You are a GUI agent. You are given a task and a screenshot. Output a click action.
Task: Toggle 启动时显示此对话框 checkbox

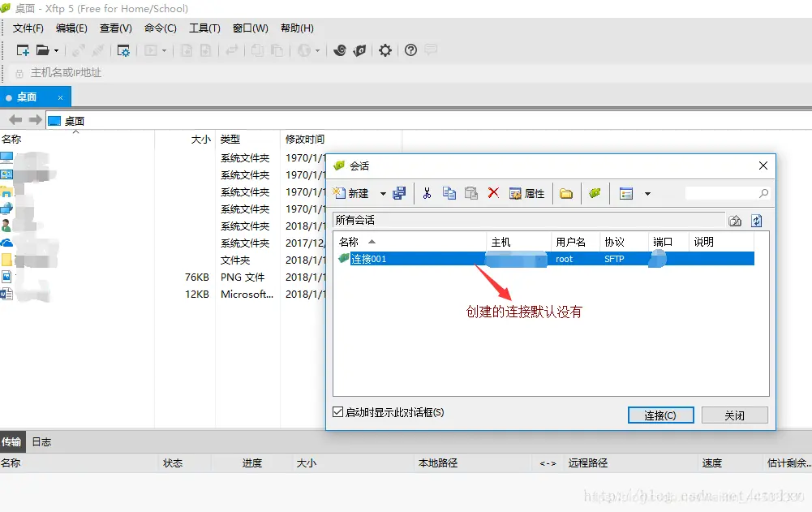point(337,412)
